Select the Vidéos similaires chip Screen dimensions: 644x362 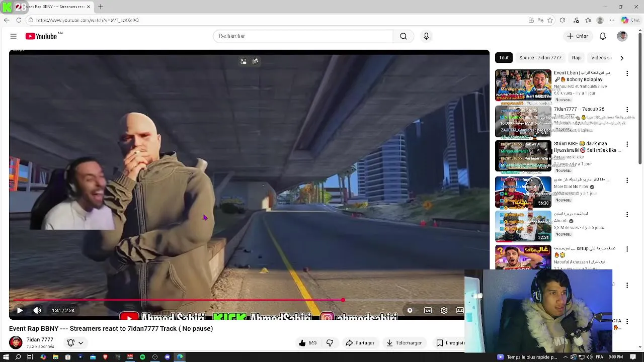pos(601,58)
